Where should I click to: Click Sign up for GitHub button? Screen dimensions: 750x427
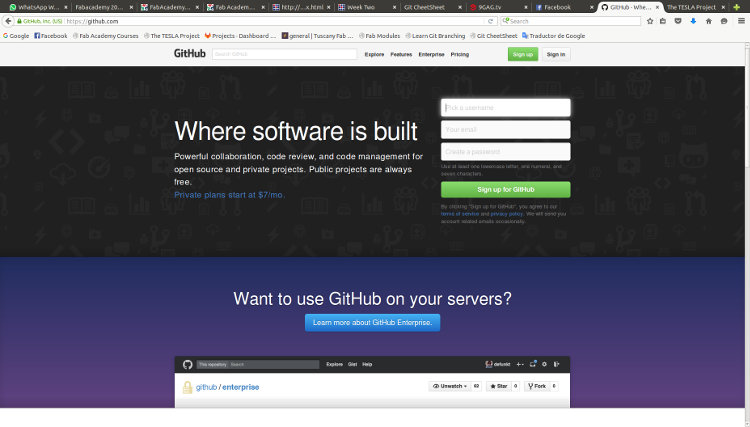506,189
